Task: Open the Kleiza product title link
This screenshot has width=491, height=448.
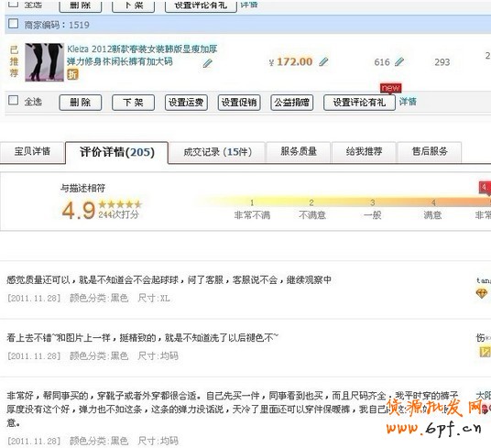Action: tap(142, 55)
